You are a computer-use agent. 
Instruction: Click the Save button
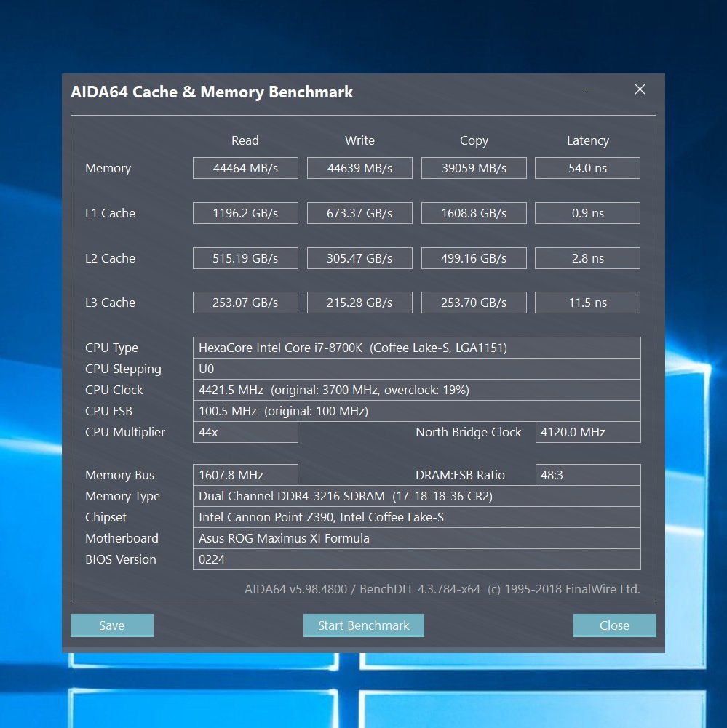(112, 625)
